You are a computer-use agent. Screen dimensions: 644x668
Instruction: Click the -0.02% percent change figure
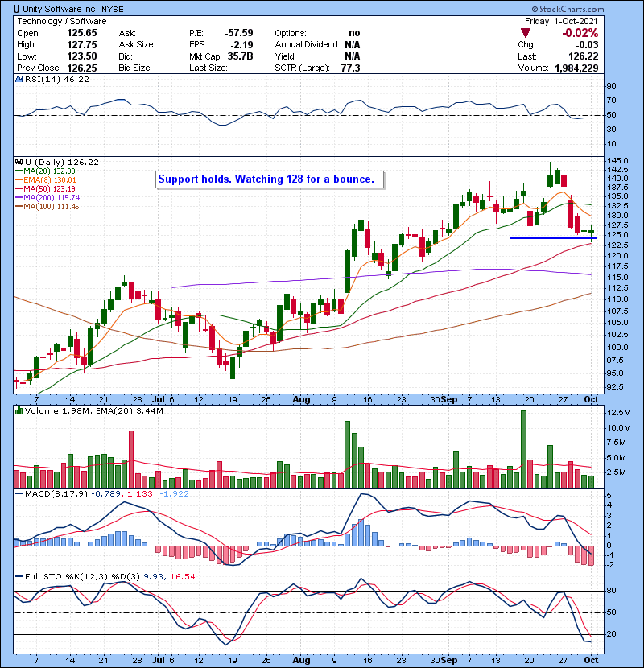(x=580, y=33)
